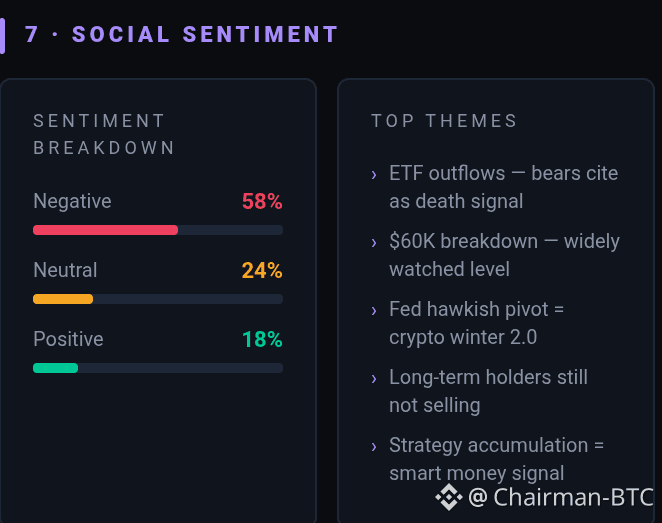Viewport: 662px width, 523px height.
Task: Click chevron beside Strategy accumulation theme
Action: (374, 446)
